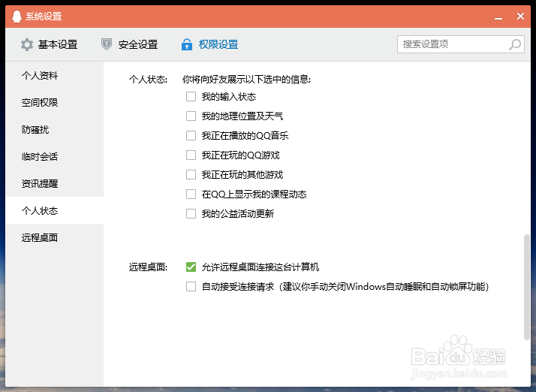This screenshot has height=392, width=536.
Task: Open 临时会话 sidebar item
Action: coord(54,156)
